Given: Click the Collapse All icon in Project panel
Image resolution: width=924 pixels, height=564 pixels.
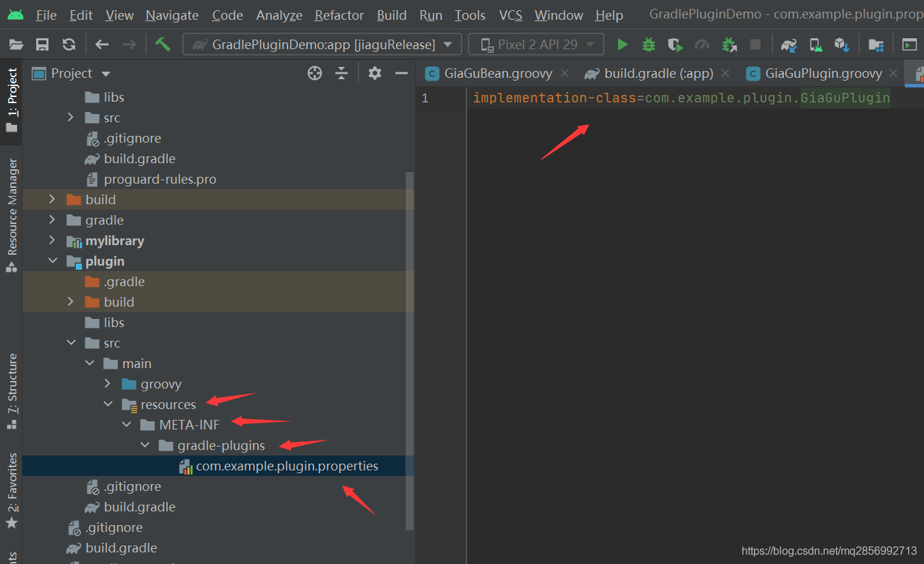Looking at the screenshot, I should [341, 74].
